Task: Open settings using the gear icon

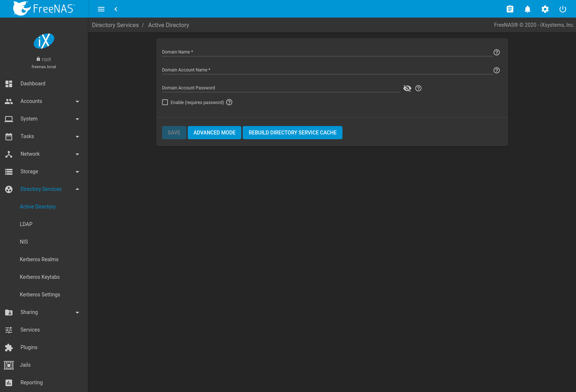Action: pos(545,9)
